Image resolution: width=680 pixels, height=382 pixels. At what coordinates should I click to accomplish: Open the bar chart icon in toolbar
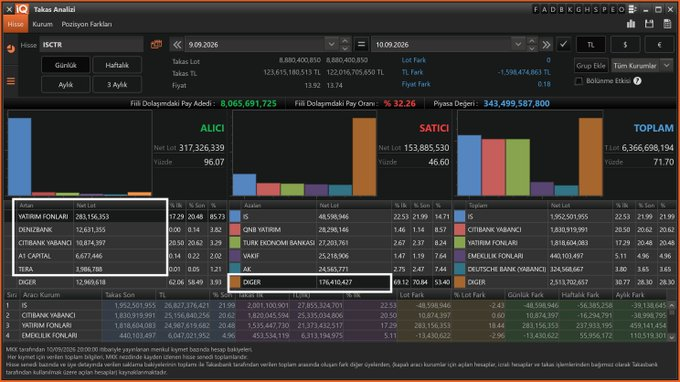coord(631,24)
